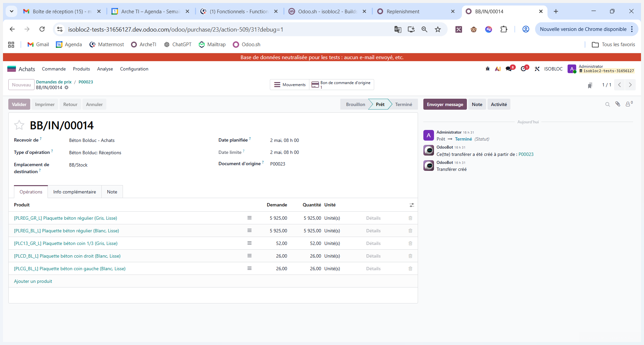Open the followers icon in chatter
Image resolution: width=644 pixels, height=345 pixels.
tap(629, 104)
